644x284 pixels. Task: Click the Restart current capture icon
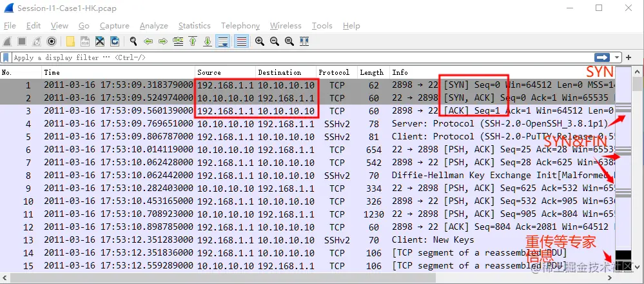tap(37, 41)
